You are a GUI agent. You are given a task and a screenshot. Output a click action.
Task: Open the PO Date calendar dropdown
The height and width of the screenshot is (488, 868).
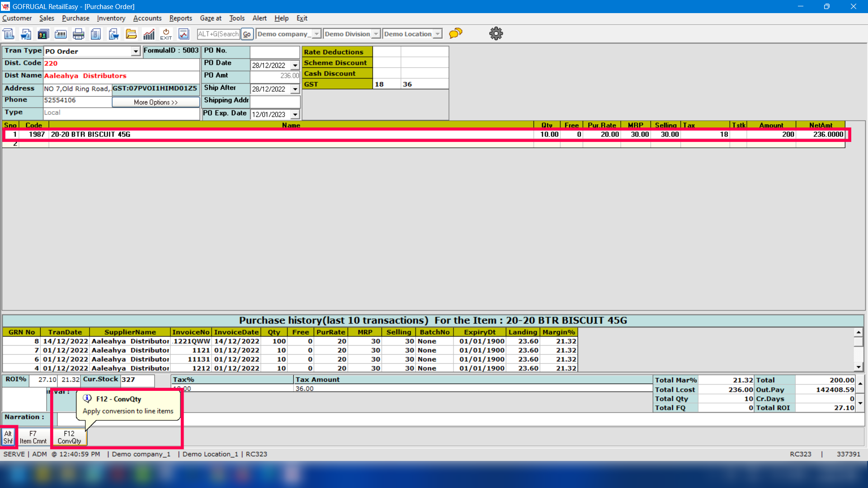(x=295, y=66)
